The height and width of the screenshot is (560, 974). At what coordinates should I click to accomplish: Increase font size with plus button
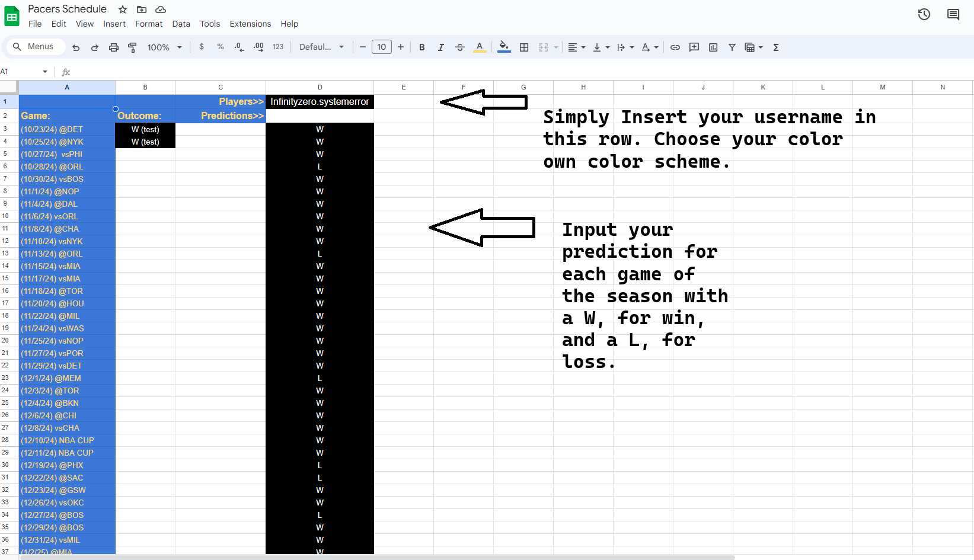(401, 47)
